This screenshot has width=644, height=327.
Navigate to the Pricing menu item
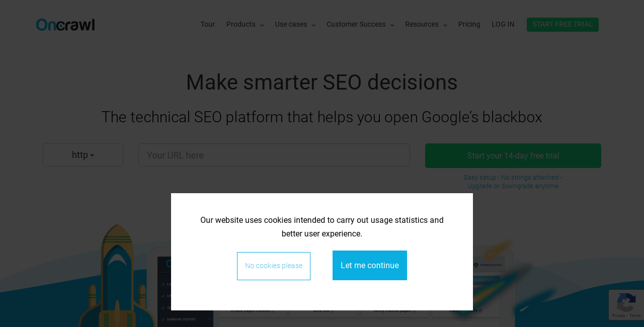(x=469, y=24)
